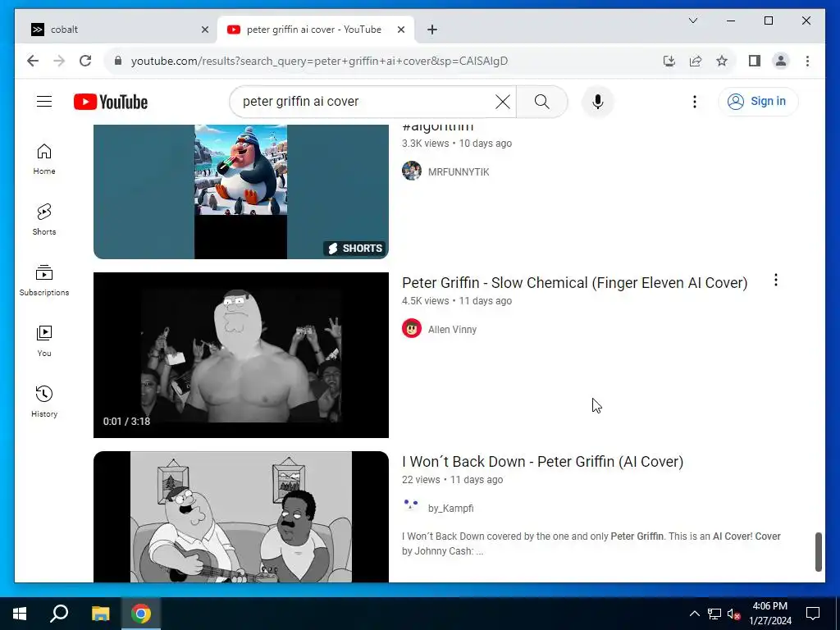Click the browser forward arrow
The width and height of the screenshot is (840, 630).
tap(59, 61)
